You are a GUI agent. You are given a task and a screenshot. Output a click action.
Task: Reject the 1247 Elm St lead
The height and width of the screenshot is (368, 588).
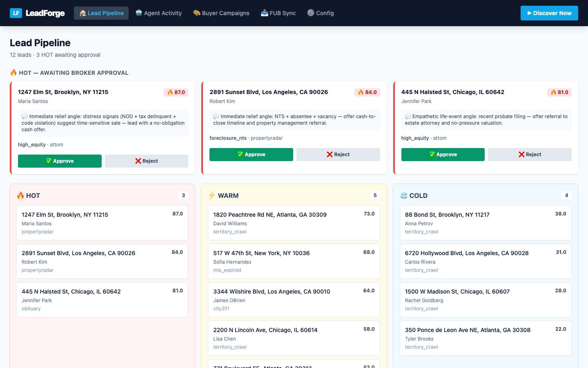[x=147, y=161]
